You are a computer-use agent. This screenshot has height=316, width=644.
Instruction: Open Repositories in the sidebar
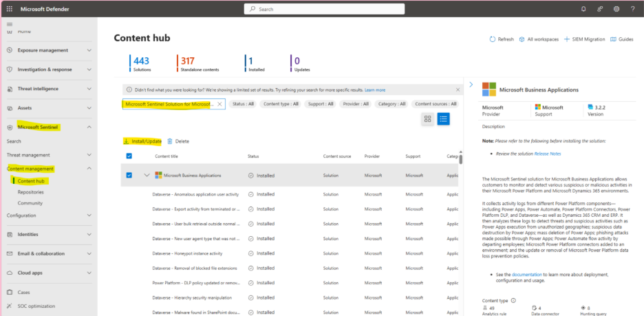point(30,192)
